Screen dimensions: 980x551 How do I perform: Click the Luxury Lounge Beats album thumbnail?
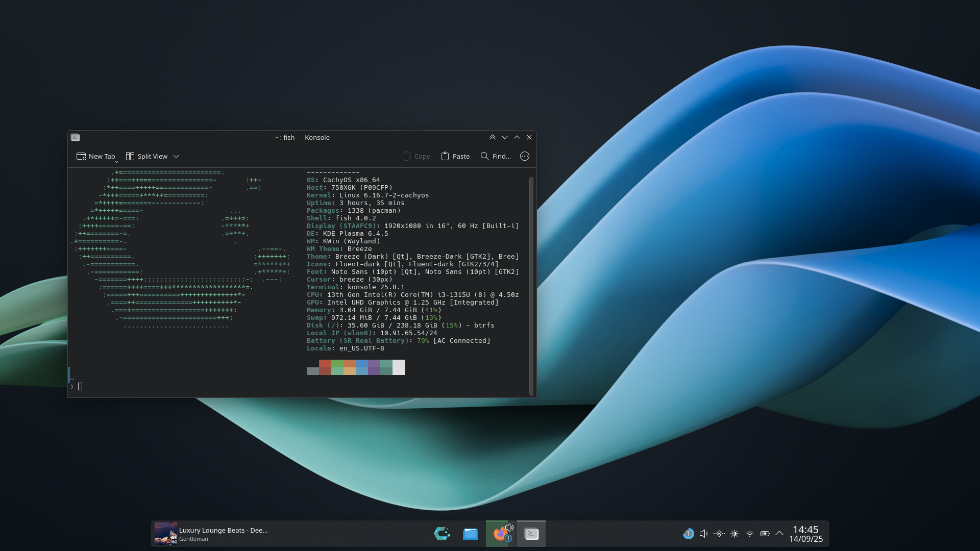point(166,534)
